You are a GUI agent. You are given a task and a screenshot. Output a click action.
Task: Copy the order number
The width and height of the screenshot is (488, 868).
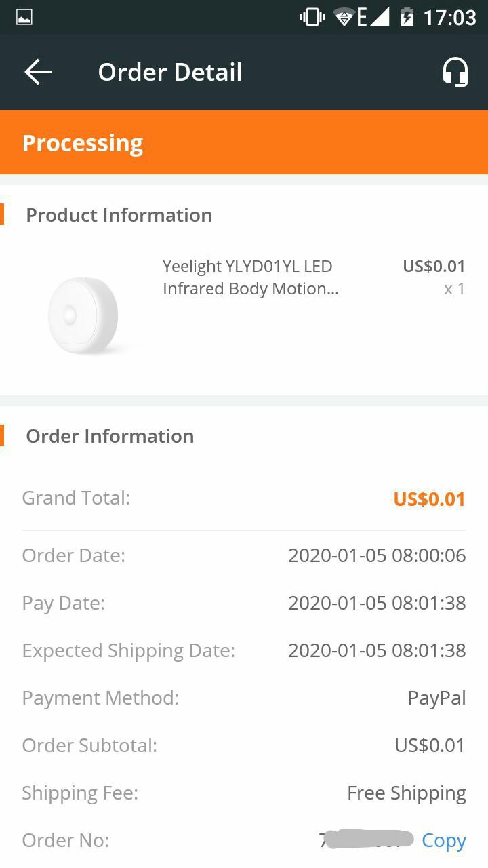(x=444, y=840)
